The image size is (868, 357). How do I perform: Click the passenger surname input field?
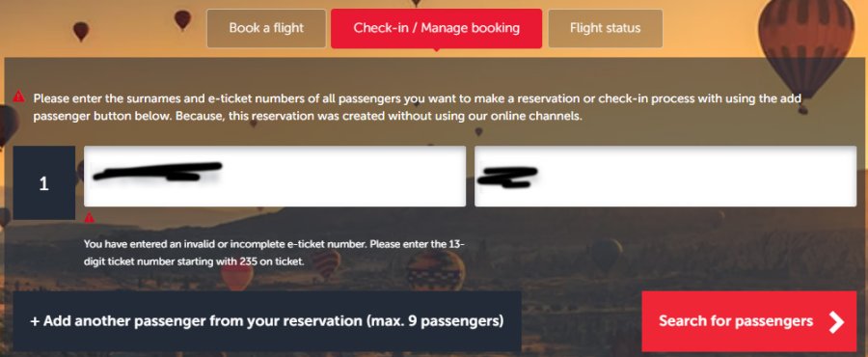point(275,176)
